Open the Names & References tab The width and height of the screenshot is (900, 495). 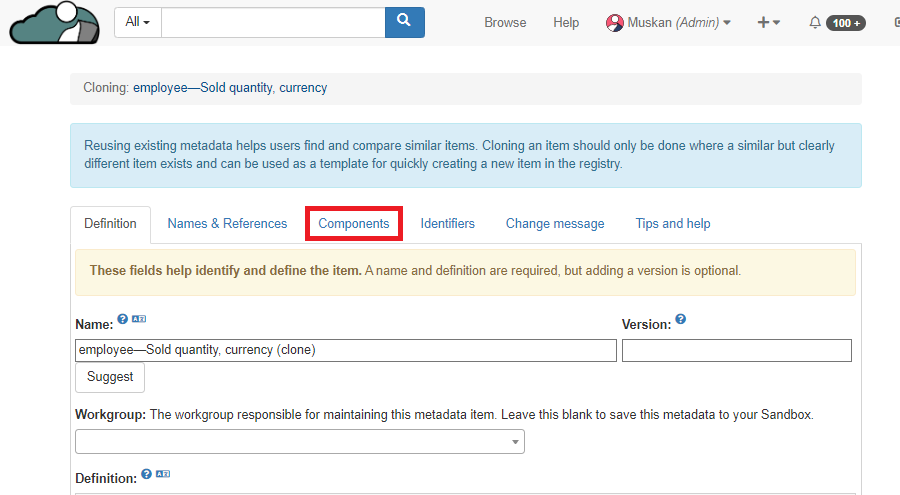pyautogui.click(x=227, y=224)
